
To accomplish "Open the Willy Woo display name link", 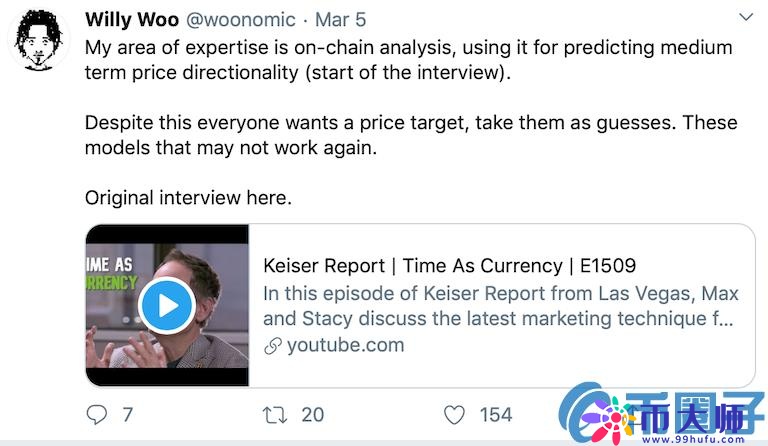I will (x=132, y=20).
